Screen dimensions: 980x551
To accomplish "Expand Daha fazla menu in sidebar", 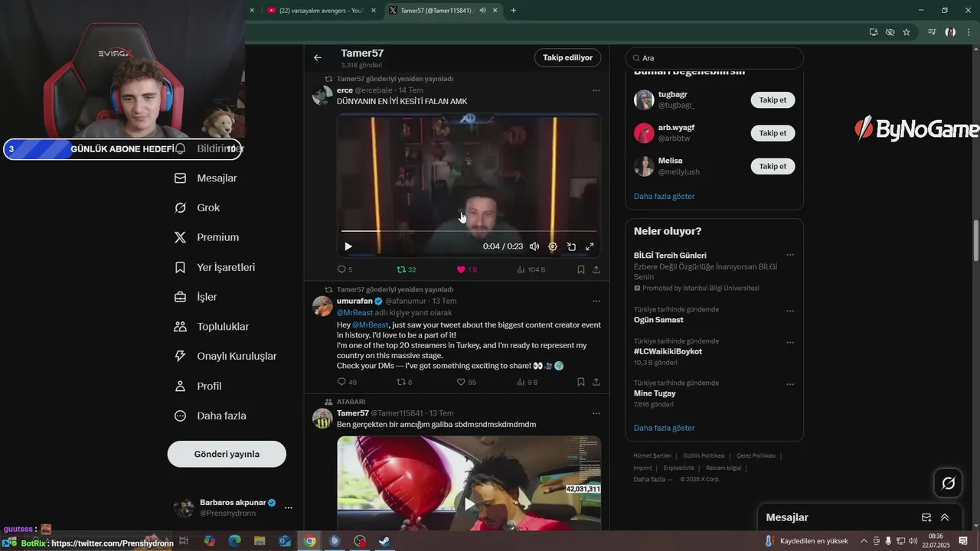I will coord(211,416).
